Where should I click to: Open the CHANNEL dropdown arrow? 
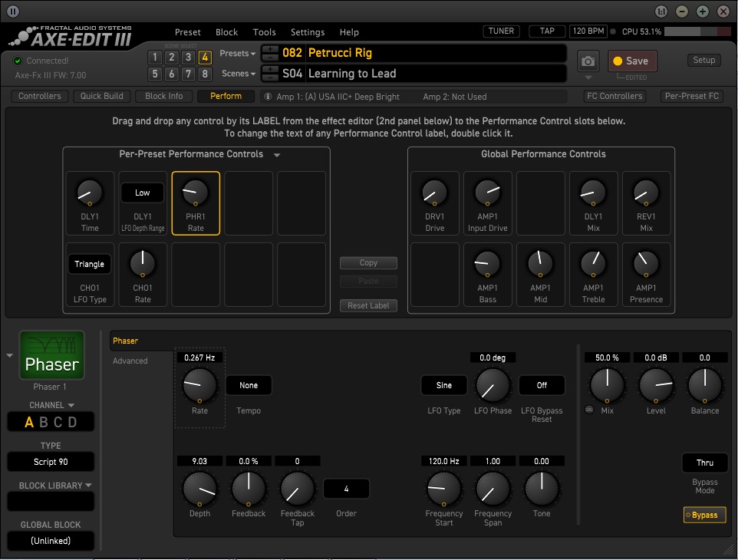[x=71, y=405]
